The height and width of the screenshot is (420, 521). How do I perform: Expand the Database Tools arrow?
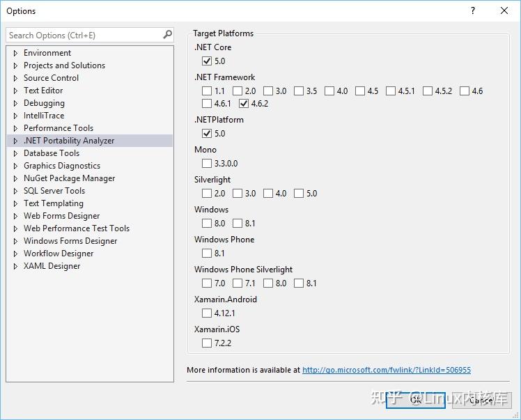point(15,153)
